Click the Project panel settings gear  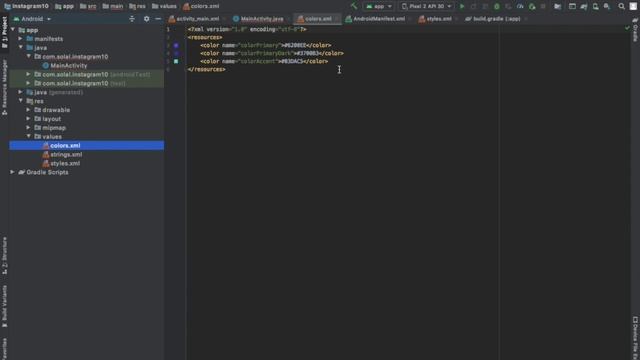[x=146, y=19]
